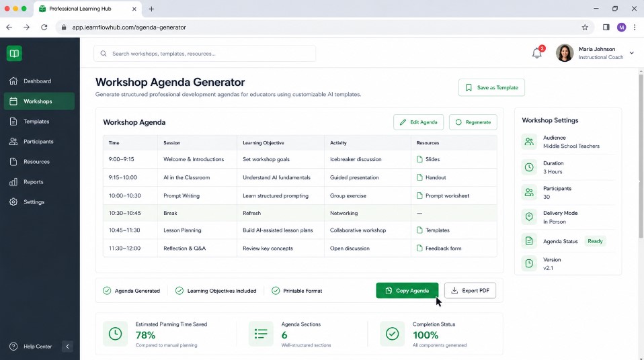
Task: Click the Slides document icon in Resources
Action: [419, 159]
